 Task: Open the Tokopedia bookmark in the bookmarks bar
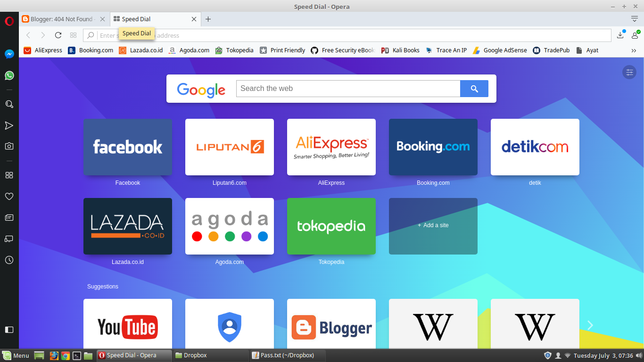click(x=234, y=50)
